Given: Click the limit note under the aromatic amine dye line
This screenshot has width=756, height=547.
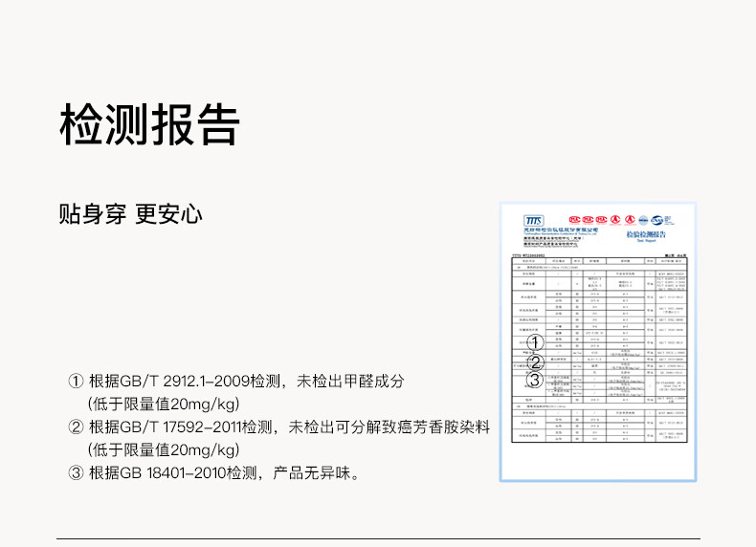Looking at the screenshot, I should 164,450.
